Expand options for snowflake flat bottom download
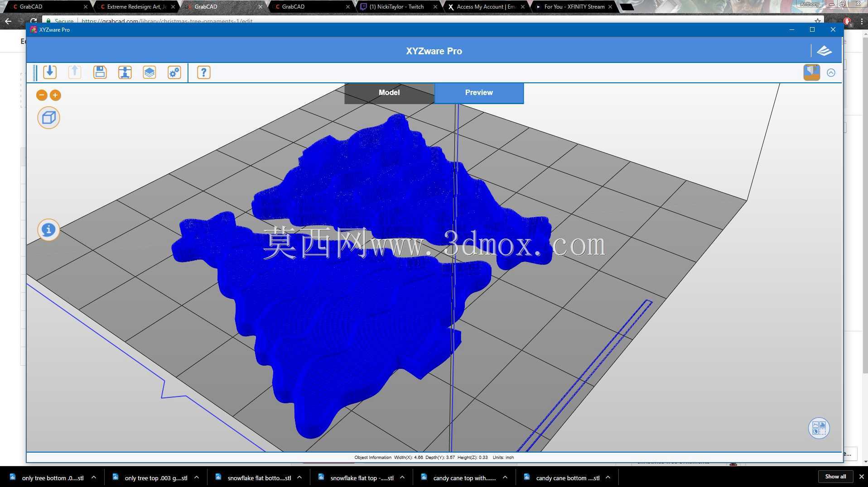The width and height of the screenshot is (868, 487). (x=299, y=477)
